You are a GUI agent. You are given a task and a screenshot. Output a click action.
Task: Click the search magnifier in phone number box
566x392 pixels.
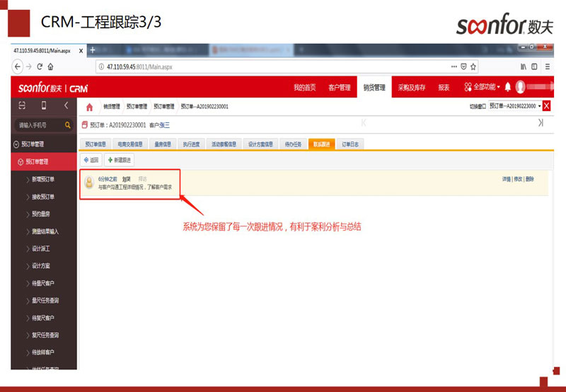point(68,125)
